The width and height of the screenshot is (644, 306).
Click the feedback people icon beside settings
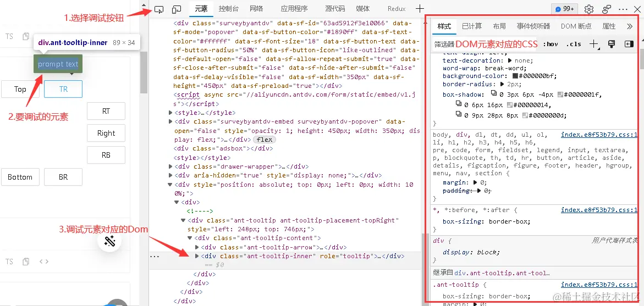606,9
